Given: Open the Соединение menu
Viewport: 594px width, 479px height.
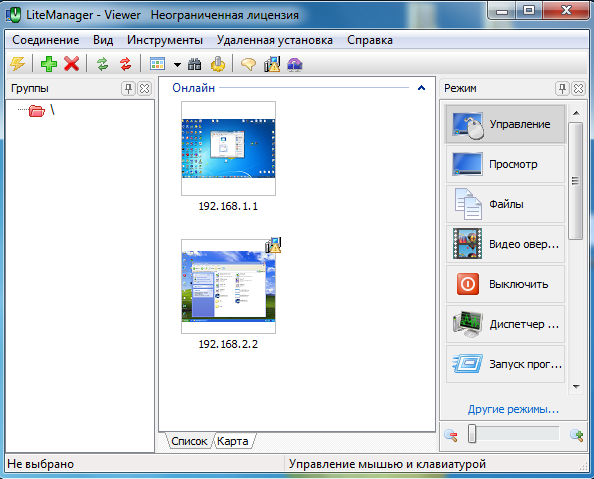Looking at the screenshot, I should click(45, 40).
